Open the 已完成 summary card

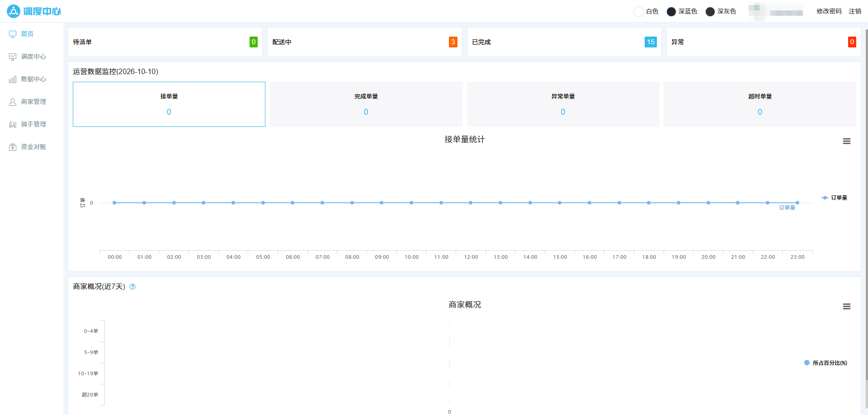tap(564, 42)
